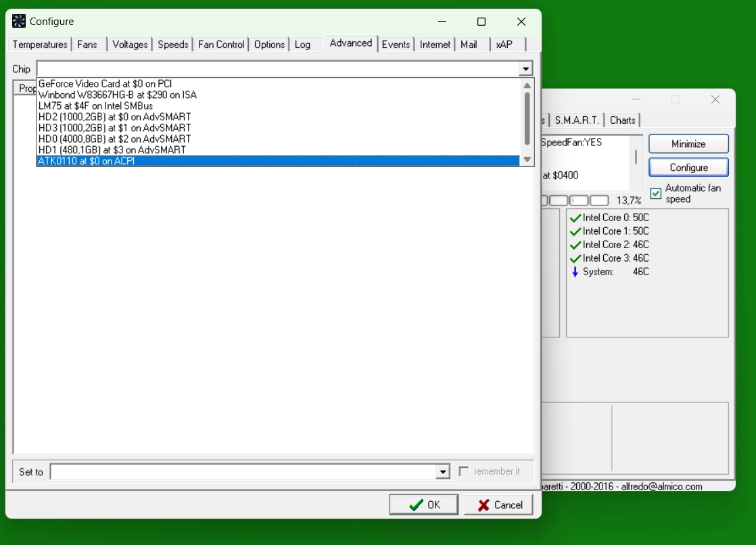756x545 pixels.
Task: Click the Intel Core 0: 50C reading
Action: [616, 218]
